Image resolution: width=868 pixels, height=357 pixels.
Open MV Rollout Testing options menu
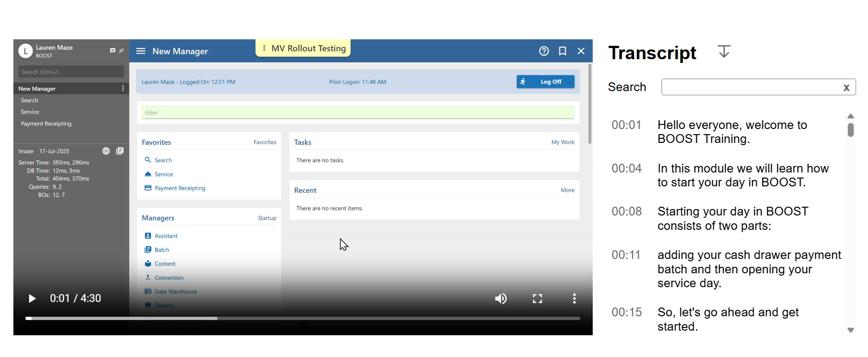click(x=264, y=48)
